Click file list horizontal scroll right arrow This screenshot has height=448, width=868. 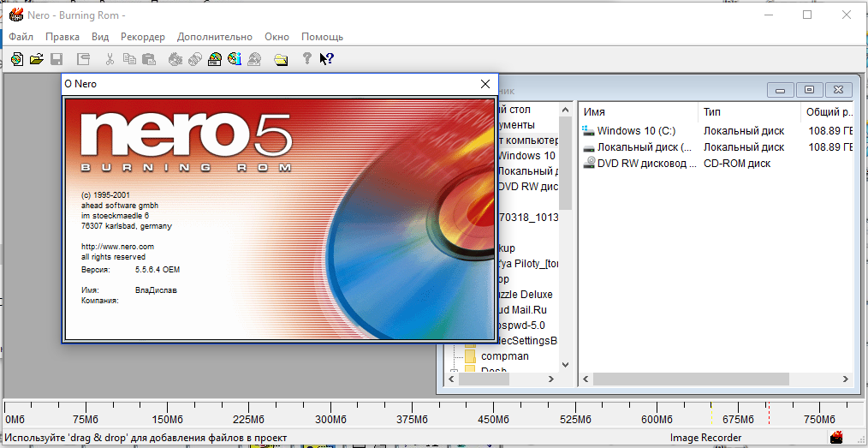point(846,379)
